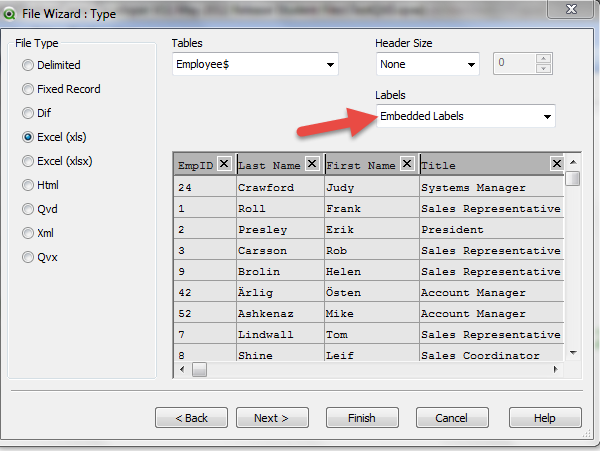600x451 pixels.
Task: Select the cell containing Judy
Action: (x=372, y=187)
